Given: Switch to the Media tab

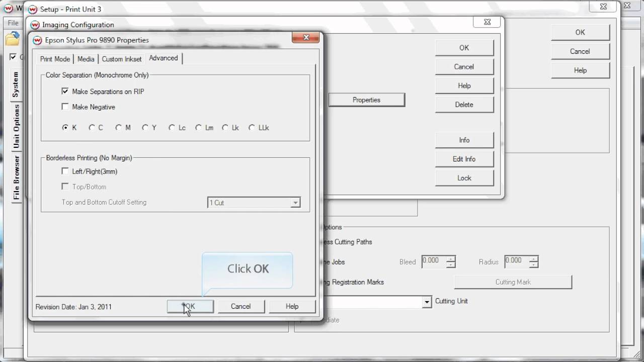Looking at the screenshot, I should [86, 59].
